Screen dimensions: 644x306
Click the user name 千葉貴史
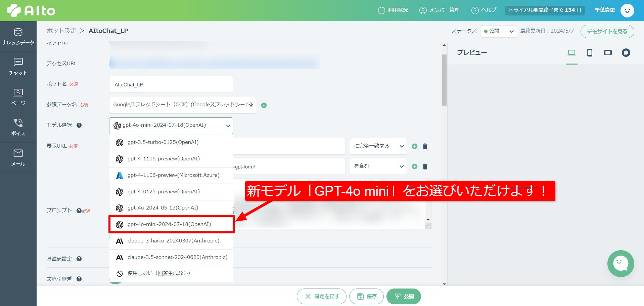[x=605, y=10]
